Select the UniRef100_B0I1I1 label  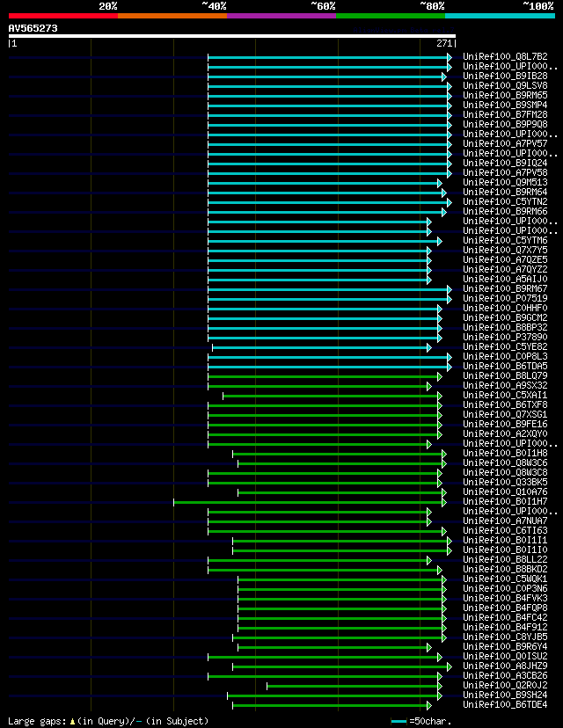click(506, 541)
